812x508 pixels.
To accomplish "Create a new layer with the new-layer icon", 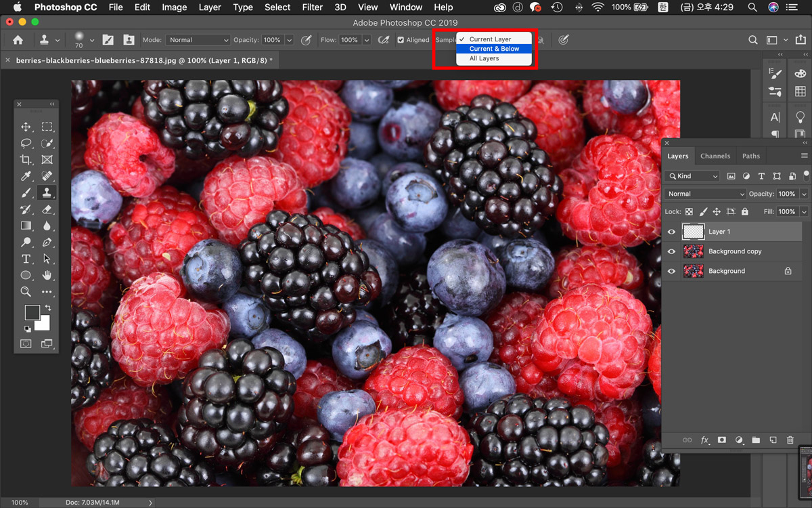I will (773, 440).
